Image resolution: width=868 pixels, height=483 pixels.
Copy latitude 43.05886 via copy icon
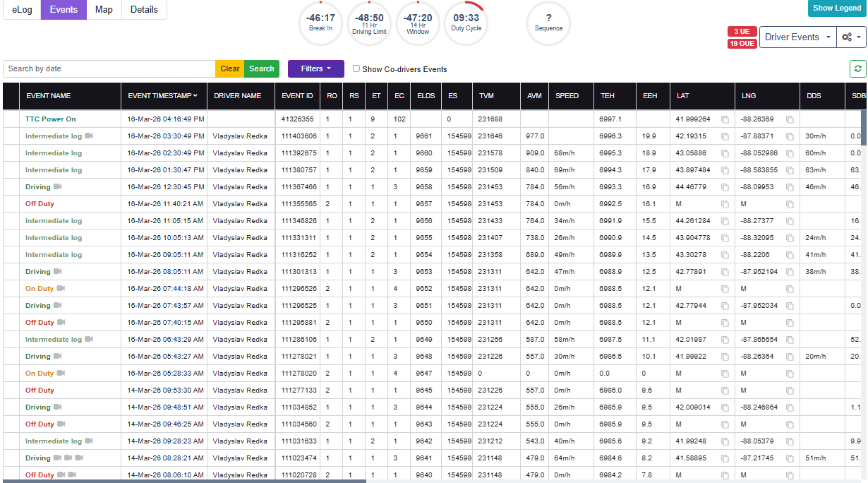click(725, 153)
